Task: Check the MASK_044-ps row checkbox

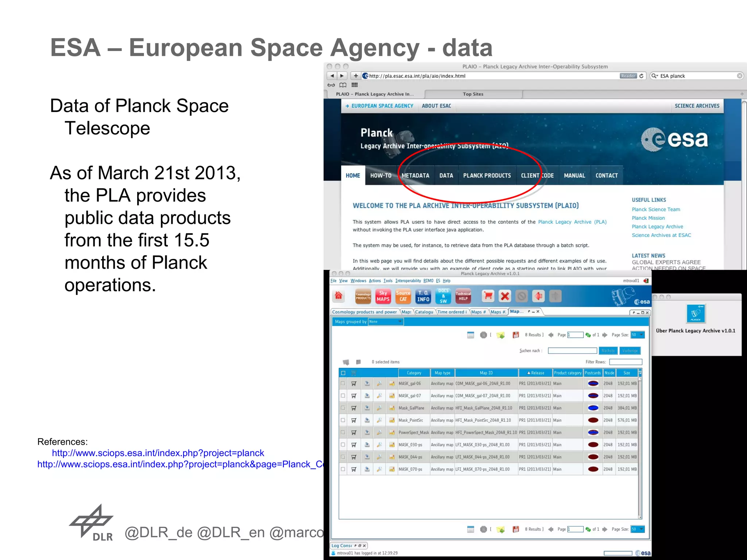Action: [x=343, y=457]
